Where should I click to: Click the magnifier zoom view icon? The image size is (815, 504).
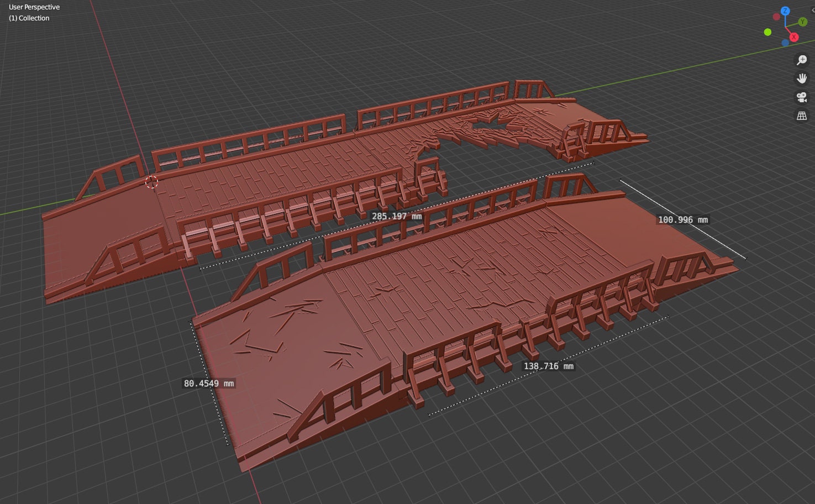[x=802, y=60]
